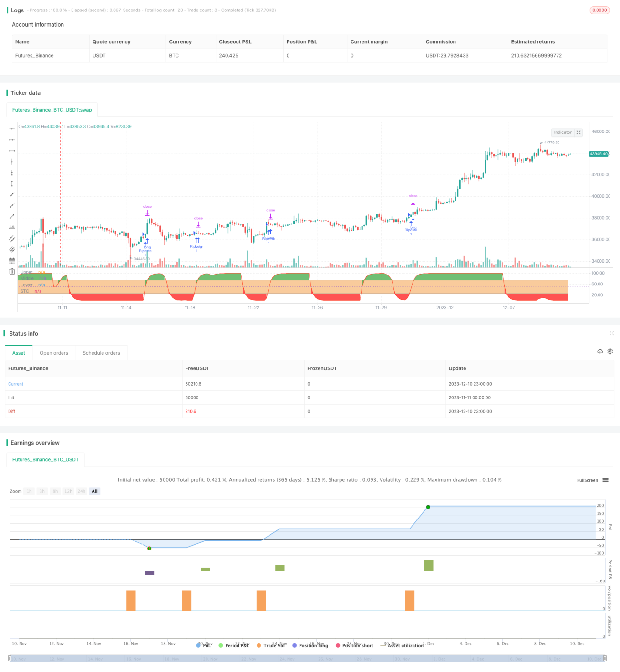
Task: Expand the Indicator panel on the chart
Action: [x=579, y=132]
